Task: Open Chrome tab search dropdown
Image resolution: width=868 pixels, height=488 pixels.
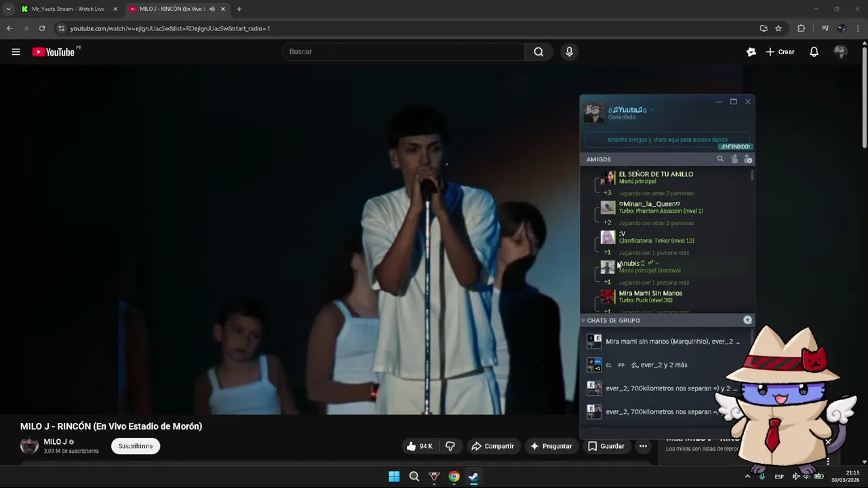Action: pos(8,9)
